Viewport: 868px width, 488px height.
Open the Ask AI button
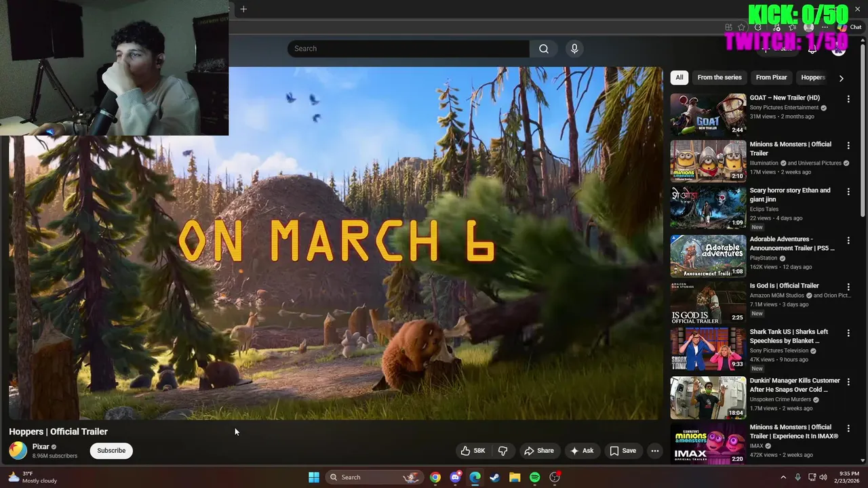click(582, 451)
